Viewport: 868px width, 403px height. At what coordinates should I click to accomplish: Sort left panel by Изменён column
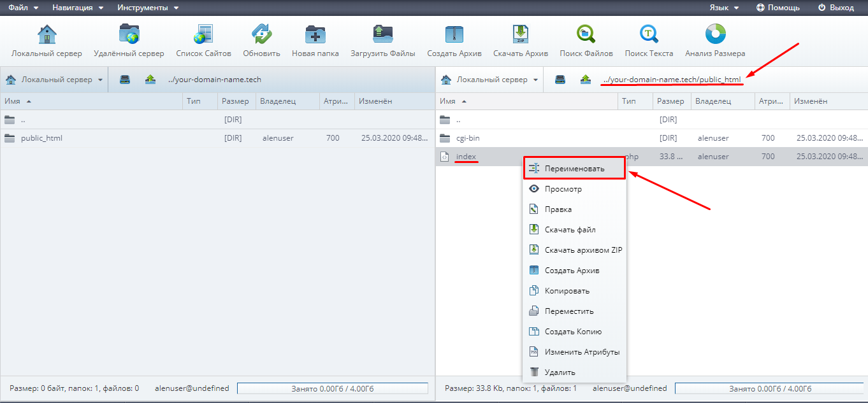tap(393, 101)
